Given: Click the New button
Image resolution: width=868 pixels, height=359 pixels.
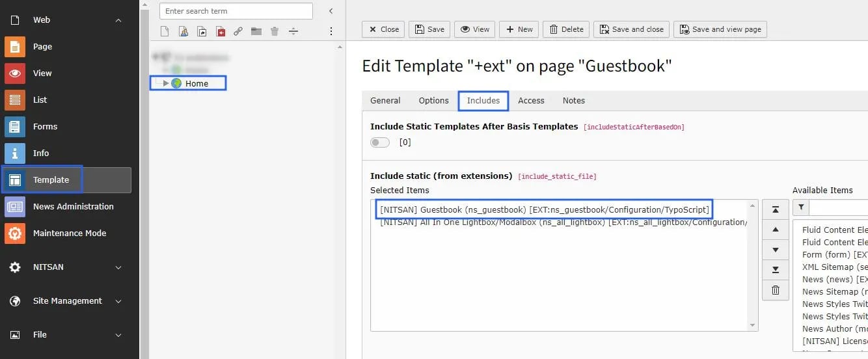Looking at the screenshot, I should tap(519, 29).
